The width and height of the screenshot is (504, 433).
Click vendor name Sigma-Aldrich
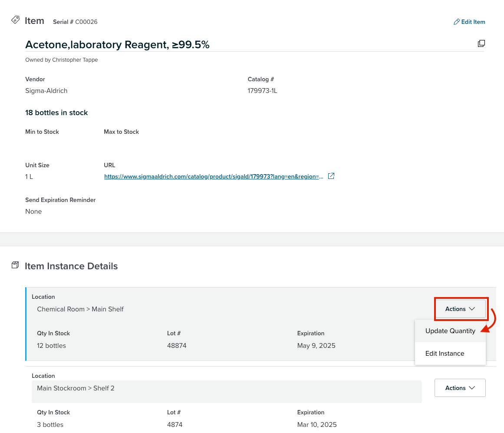46,91
